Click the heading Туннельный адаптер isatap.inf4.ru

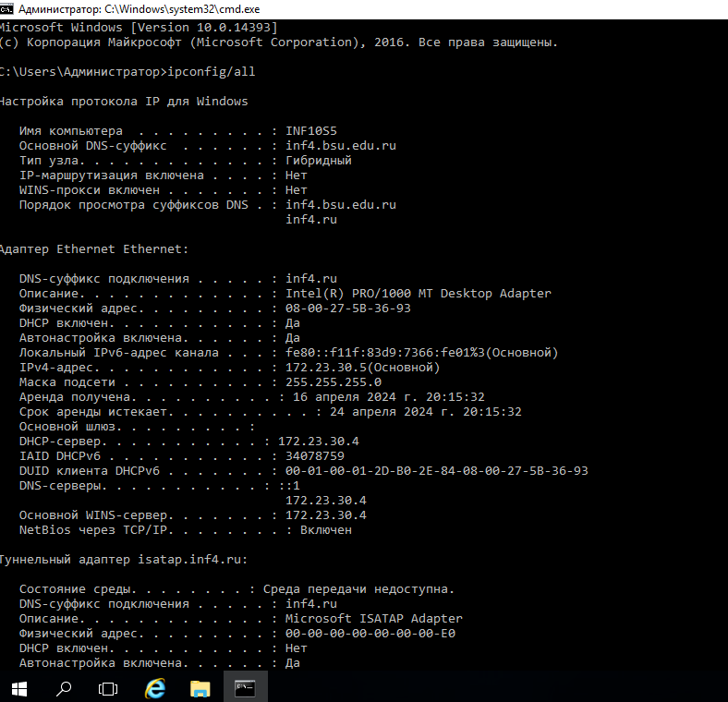click(x=124, y=560)
